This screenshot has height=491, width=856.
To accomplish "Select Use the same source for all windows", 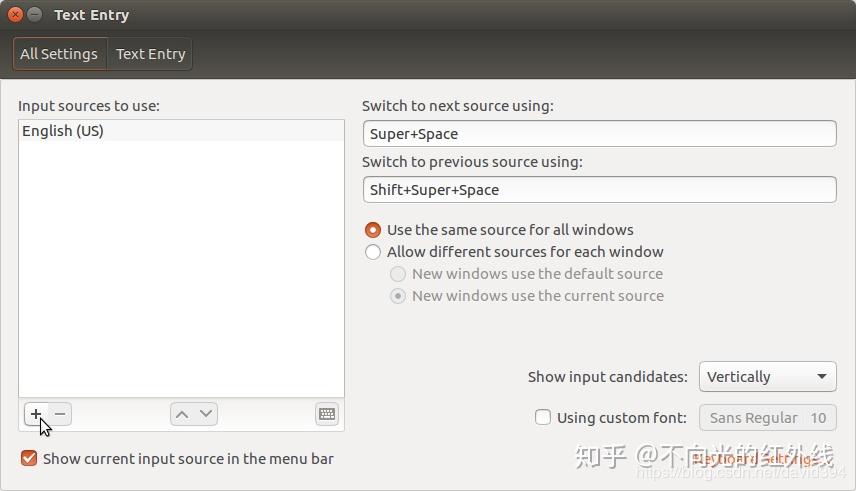I will tap(373, 230).
